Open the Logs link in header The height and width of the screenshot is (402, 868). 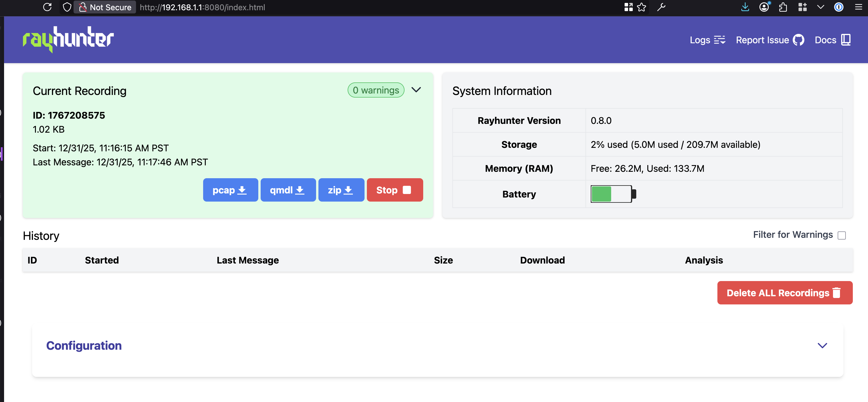[707, 40]
